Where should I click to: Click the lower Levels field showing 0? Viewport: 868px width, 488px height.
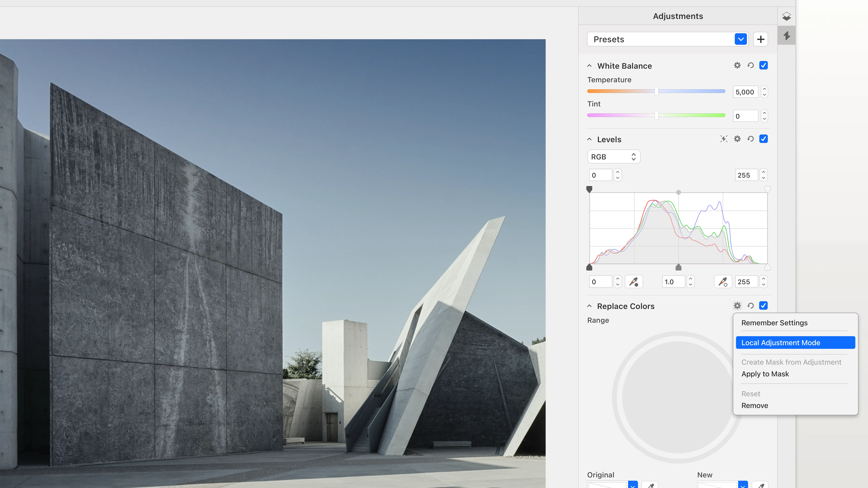(x=600, y=282)
